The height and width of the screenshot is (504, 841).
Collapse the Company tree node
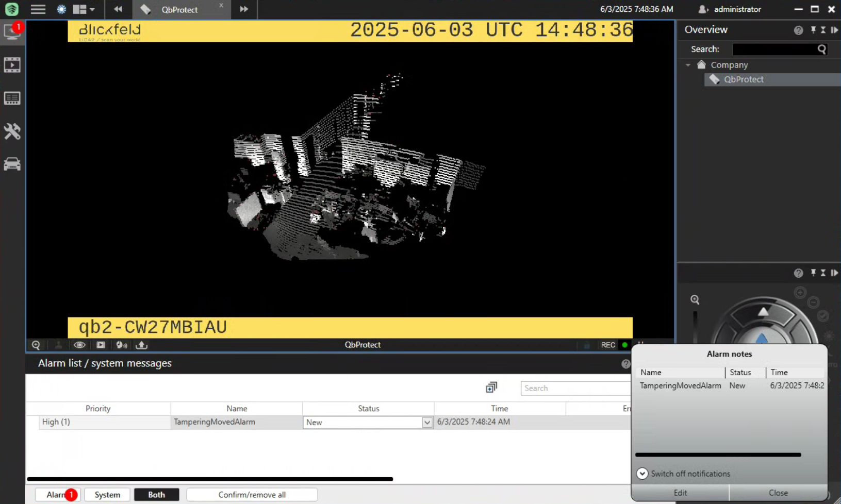(x=688, y=65)
